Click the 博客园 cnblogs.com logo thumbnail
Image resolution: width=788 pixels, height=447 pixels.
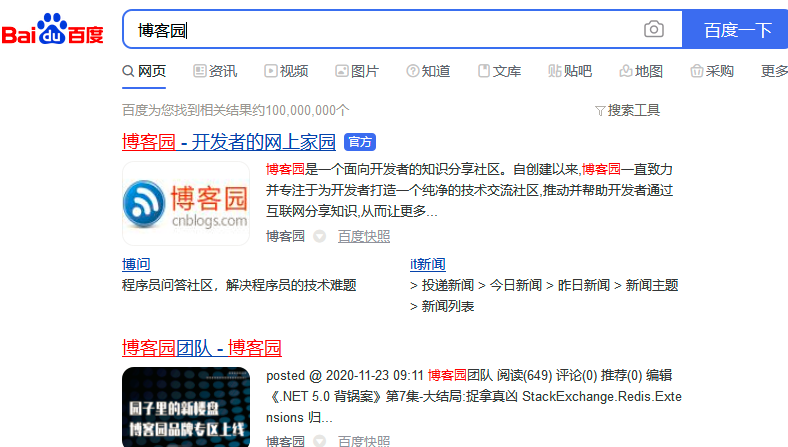186,203
